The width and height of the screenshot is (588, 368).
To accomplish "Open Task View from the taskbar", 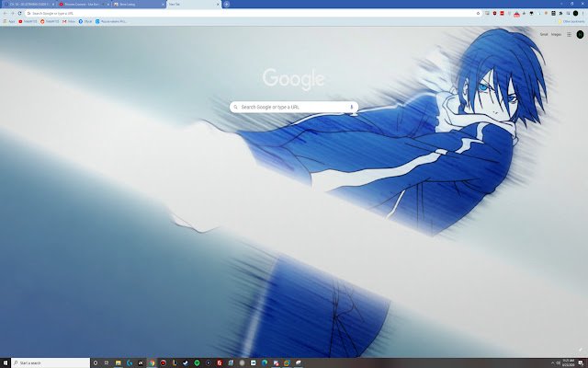I will [x=107, y=362].
